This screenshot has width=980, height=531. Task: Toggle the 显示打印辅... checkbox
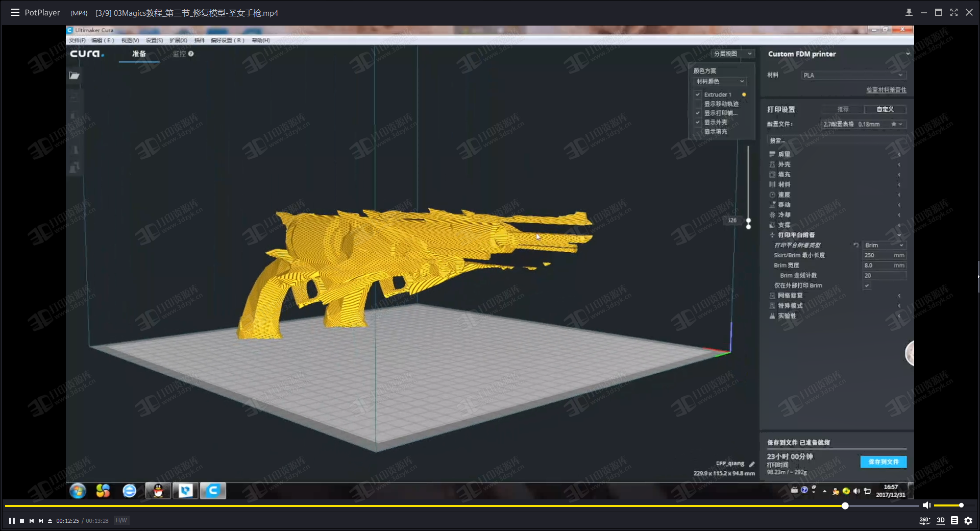click(x=698, y=113)
